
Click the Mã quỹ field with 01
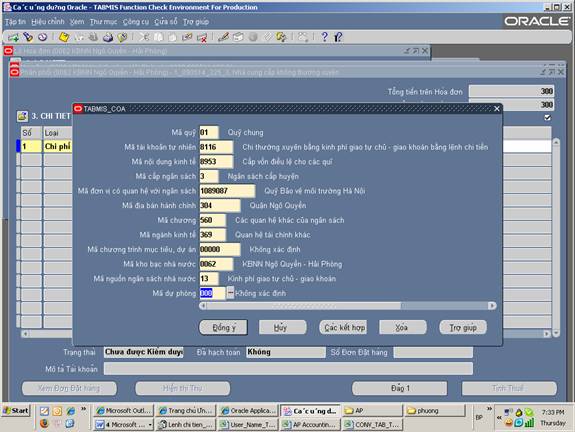(x=209, y=132)
